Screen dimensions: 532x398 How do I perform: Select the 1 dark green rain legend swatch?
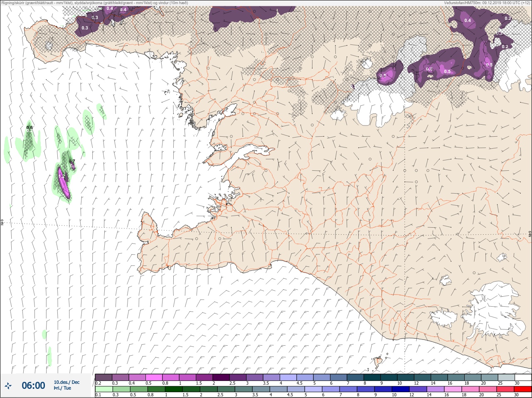[173, 389]
